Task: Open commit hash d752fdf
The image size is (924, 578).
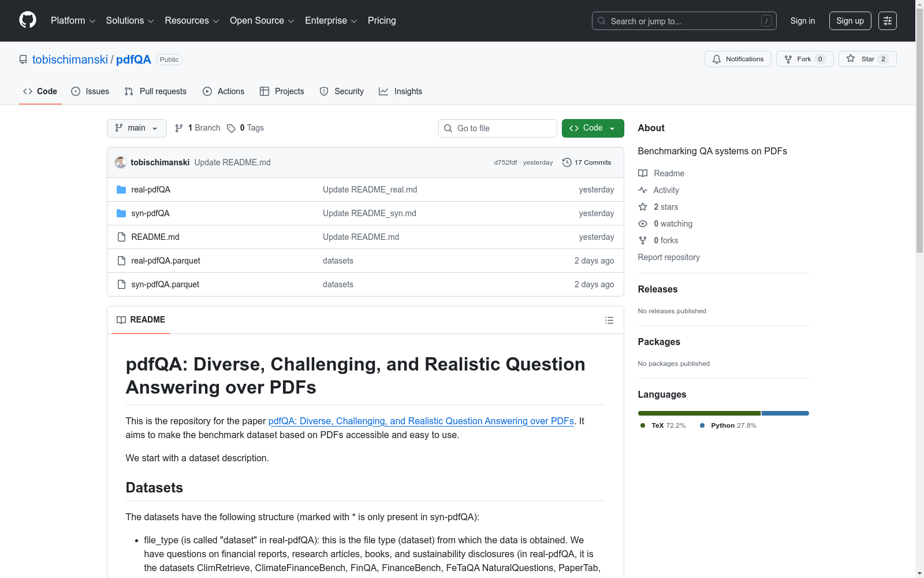Action: (x=505, y=162)
